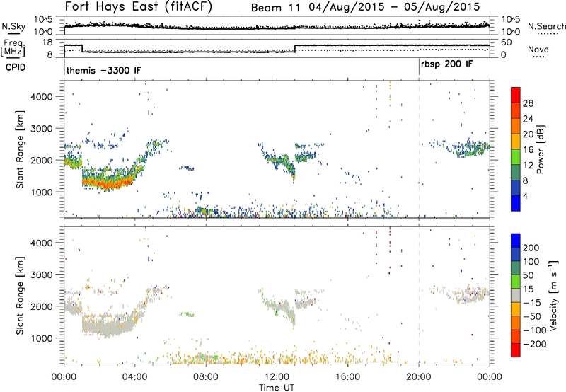Click the 'Slant Range [km]' label of the power panel
Viewport: 566px width, 392px height.
click(20, 149)
